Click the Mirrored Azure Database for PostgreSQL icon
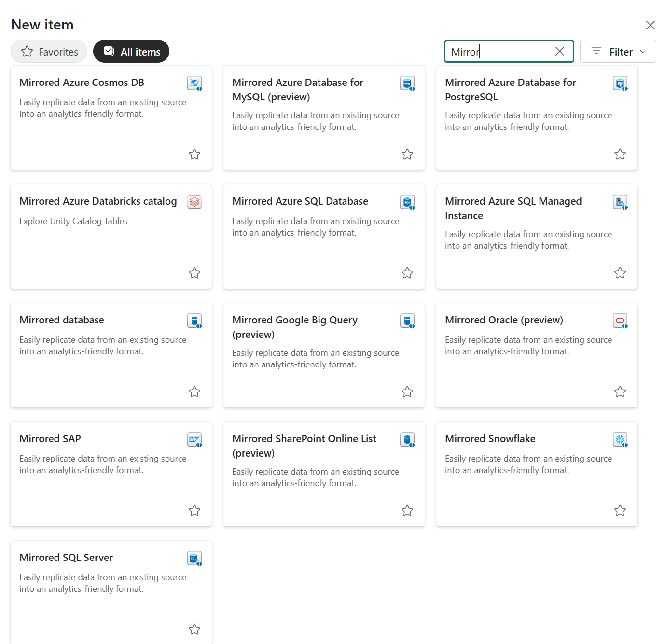The height and width of the screenshot is (644, 665). [x=620, y=84]
